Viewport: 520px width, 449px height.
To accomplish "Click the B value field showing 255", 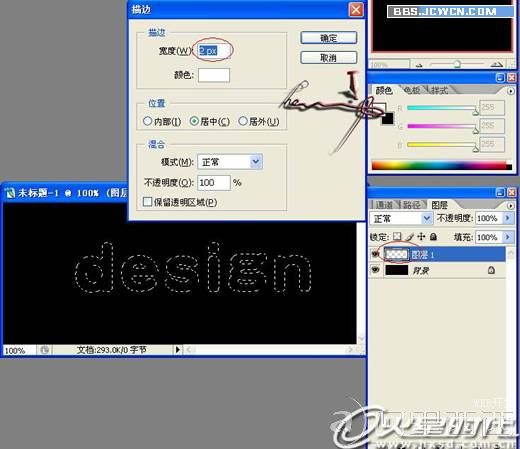I will pos(492,144).
